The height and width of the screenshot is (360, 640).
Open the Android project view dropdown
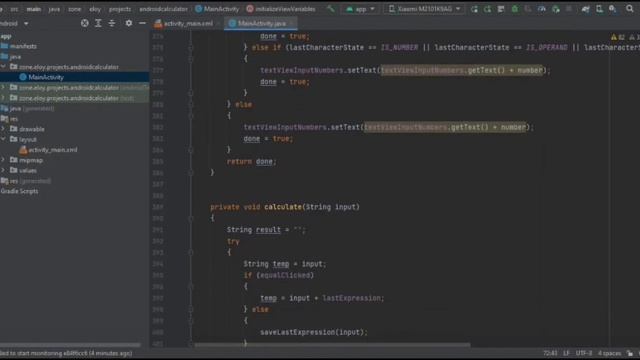pyautogui.click(x=15, y=24)
